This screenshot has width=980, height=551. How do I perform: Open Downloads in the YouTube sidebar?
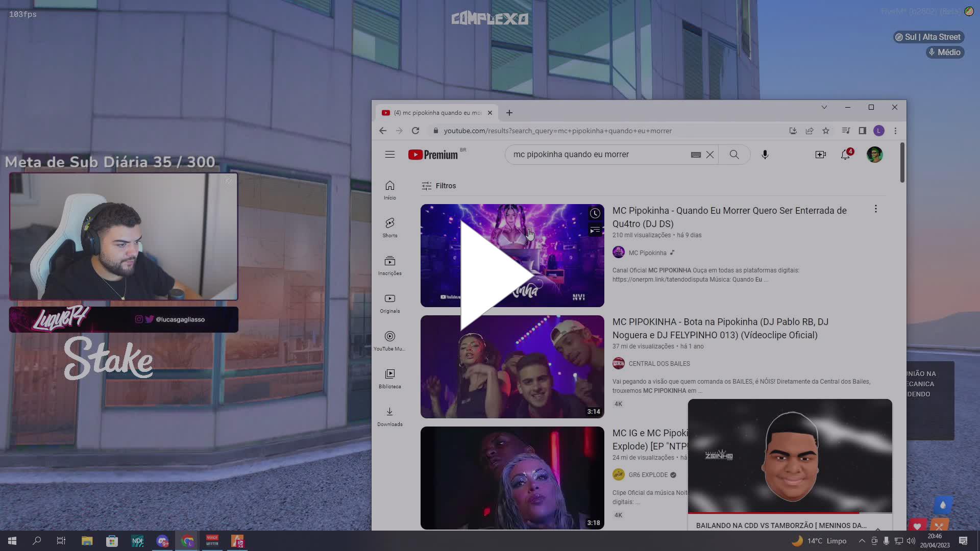click(389, 415)
